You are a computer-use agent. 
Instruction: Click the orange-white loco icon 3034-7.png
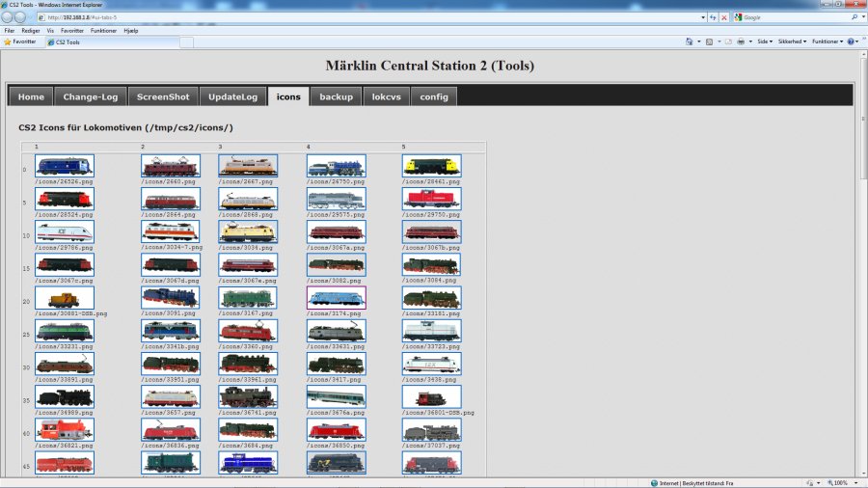[x=171, y=231]
